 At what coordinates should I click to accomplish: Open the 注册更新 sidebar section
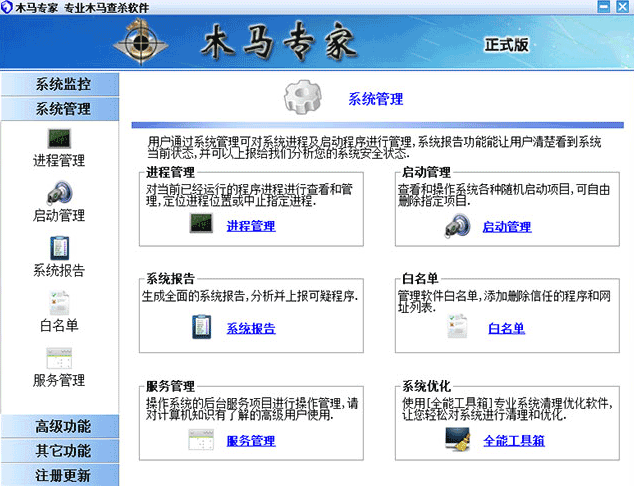[60, 475]
